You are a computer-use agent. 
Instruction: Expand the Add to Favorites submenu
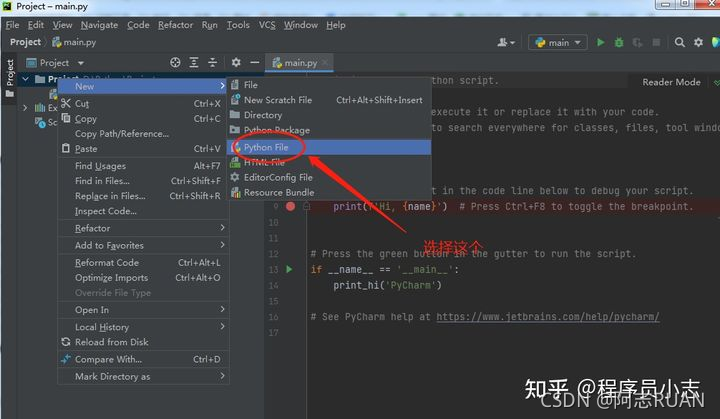142,246
